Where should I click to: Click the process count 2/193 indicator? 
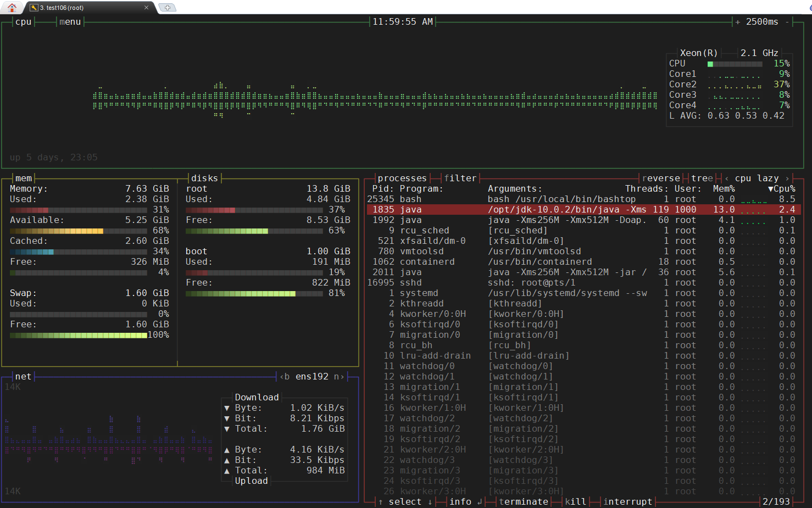tap(776, 502)
